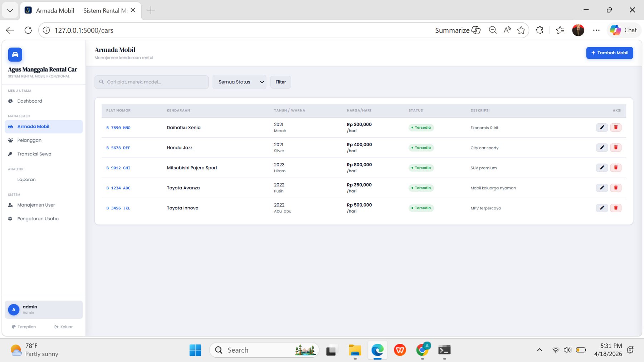Open Transaksi Sewa page
The image size is (644, 362).
pyautogui.click(x=34, y=154)
